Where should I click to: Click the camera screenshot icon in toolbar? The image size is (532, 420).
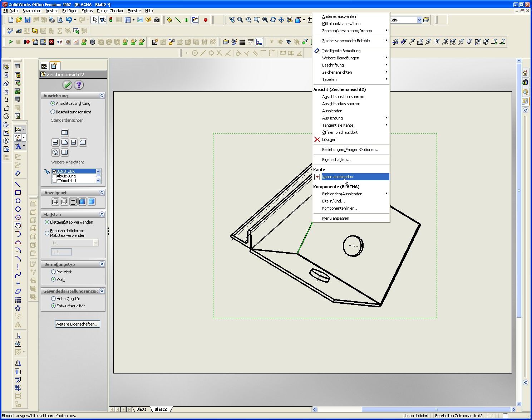(x=157, y=20)
